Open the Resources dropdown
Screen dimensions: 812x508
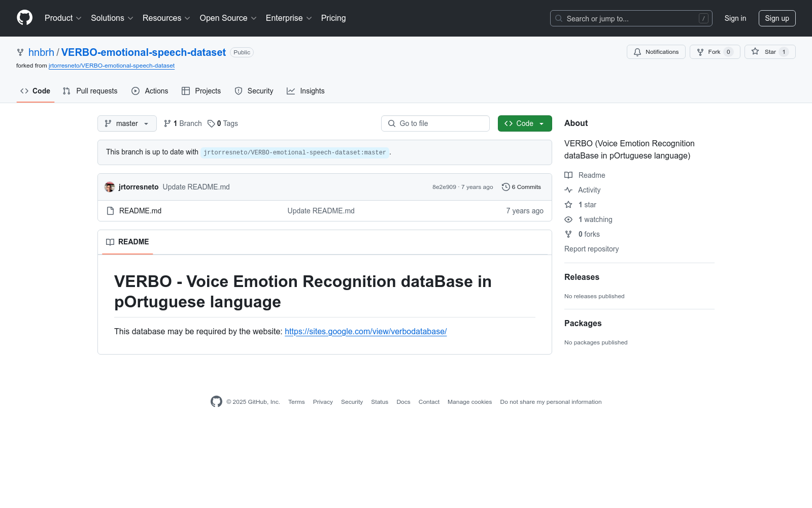coord(166,18)
